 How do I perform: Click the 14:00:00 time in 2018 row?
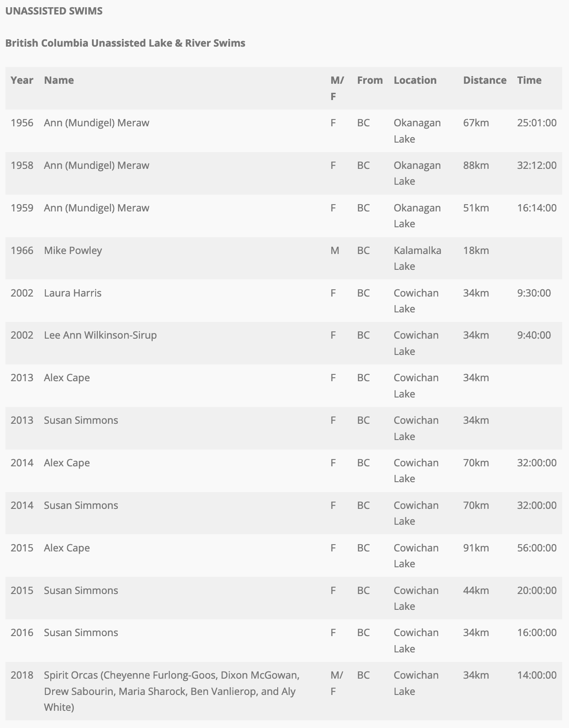(x=537, y=675)
